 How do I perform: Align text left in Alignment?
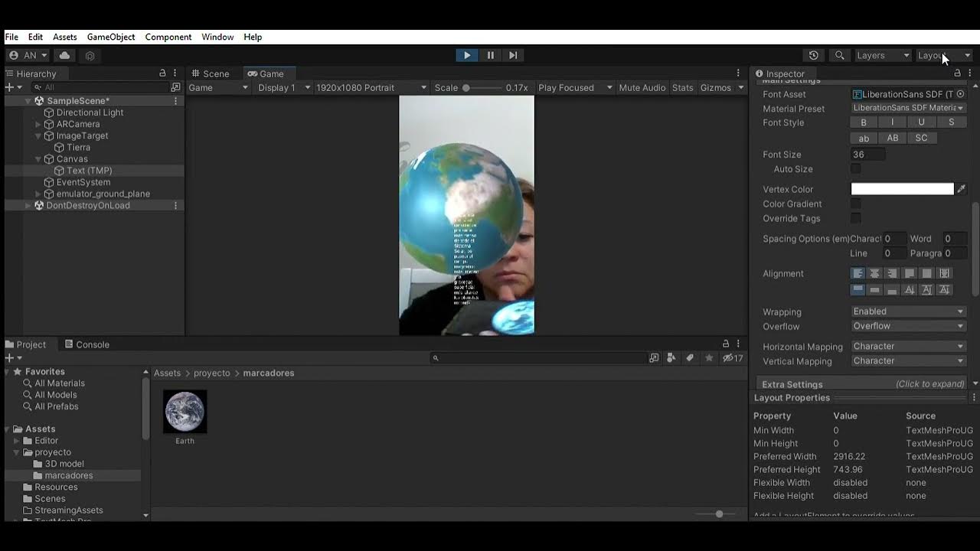coord(857,273)
